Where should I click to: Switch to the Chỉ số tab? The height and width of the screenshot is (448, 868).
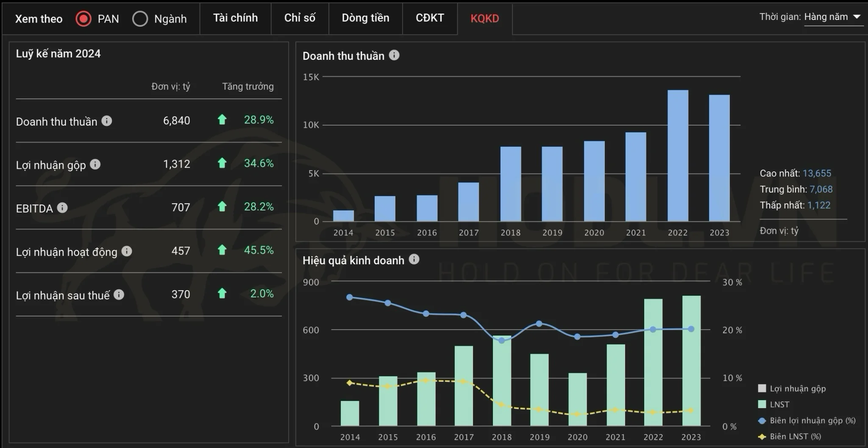[300, 18]
